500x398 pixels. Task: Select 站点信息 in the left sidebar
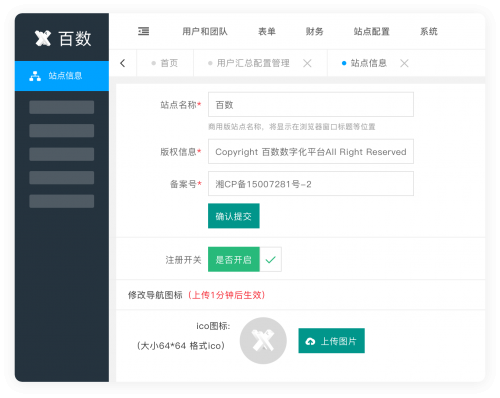(x=62, y=76)
